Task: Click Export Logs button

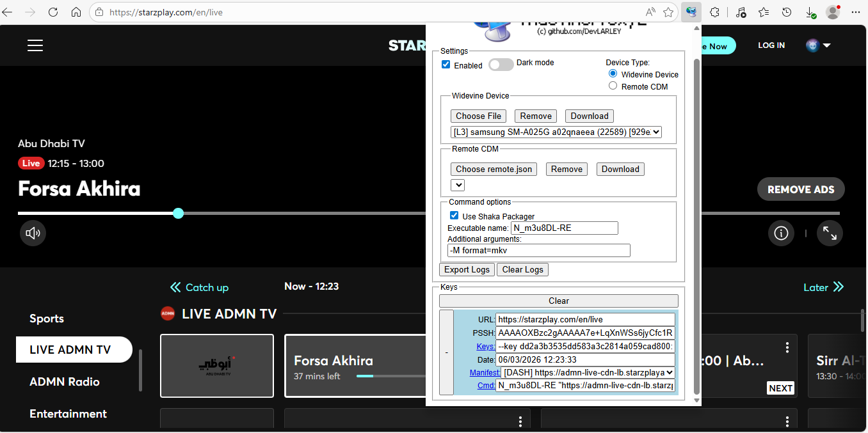Action: click(x=467, y=269)
